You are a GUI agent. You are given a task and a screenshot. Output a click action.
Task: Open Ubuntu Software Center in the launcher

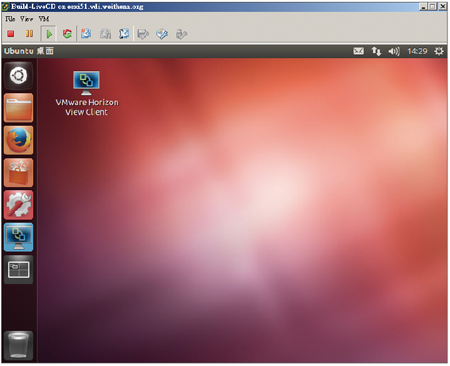click(18, 173)
